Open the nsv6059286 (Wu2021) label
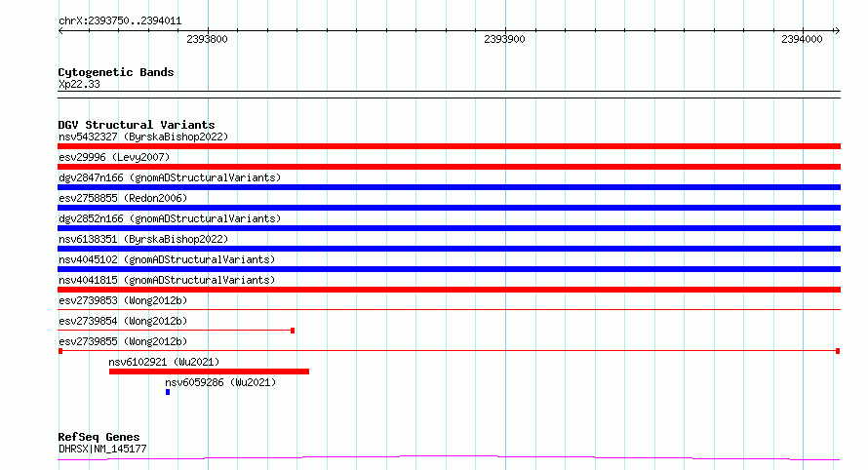 220,382
